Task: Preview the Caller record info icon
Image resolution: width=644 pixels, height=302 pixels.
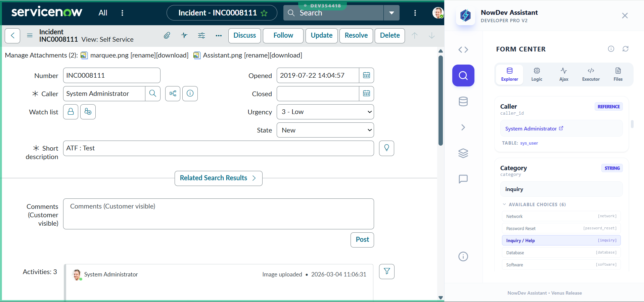Action: tap(190, 93)
